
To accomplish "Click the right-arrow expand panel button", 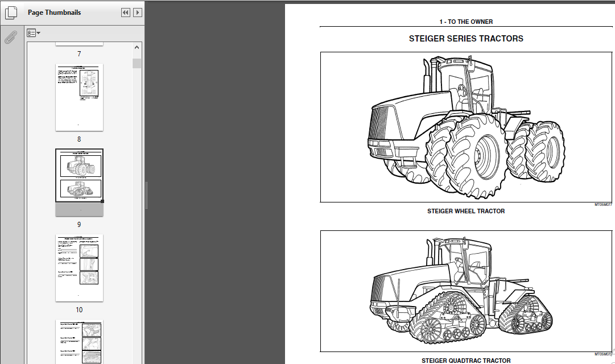I will click(137, 13).
